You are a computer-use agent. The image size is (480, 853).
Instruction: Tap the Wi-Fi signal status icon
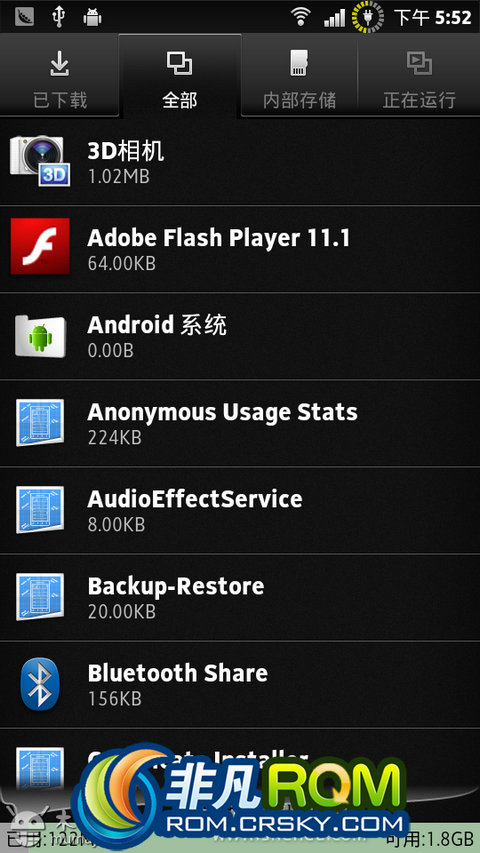(300, 17)
